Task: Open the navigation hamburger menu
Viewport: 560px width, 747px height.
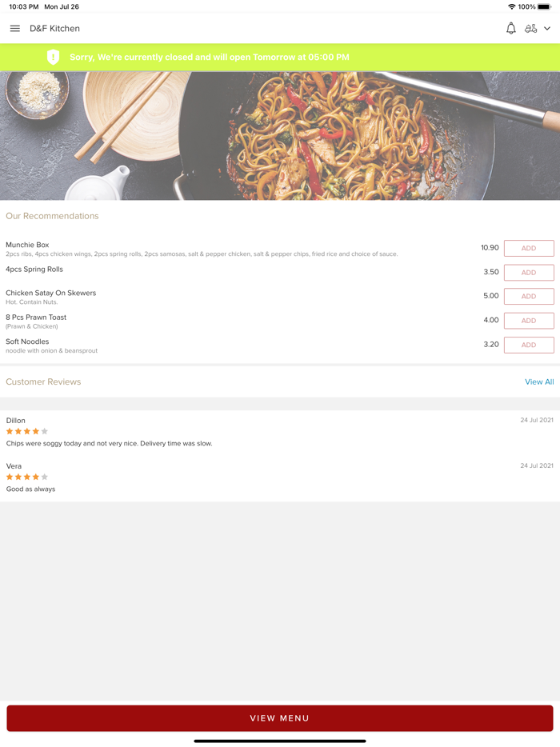Action: pos(14,28)
